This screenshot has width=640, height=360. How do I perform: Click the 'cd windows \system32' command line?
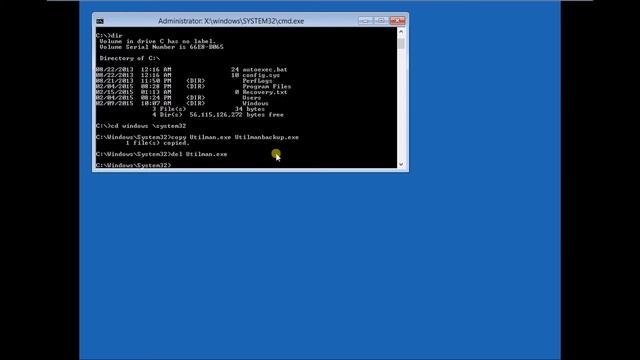141,126
